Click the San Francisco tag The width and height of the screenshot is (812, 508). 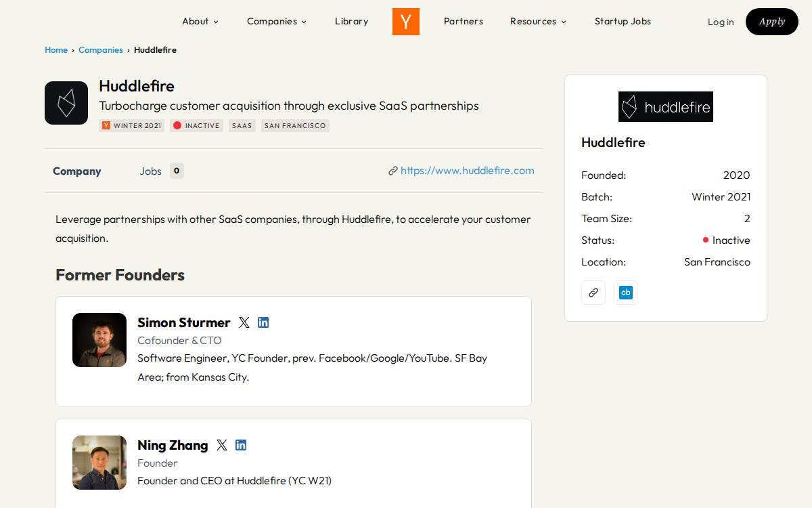pos(295,125)
